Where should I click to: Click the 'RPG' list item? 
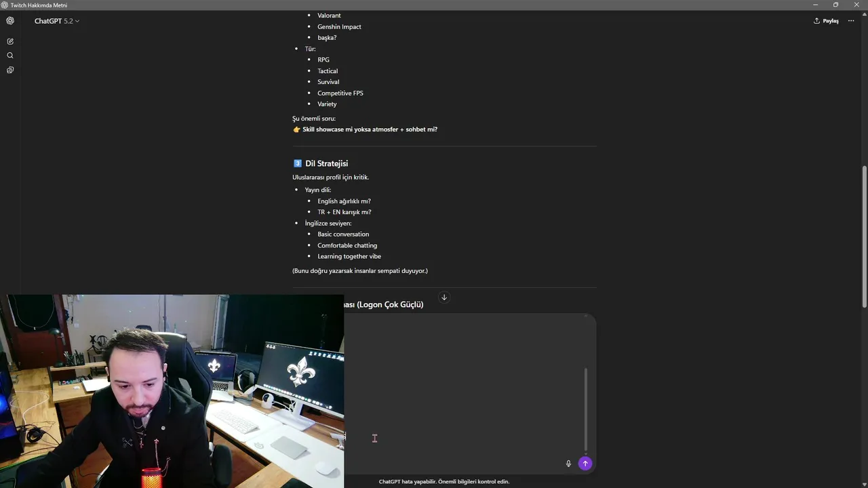323,60
